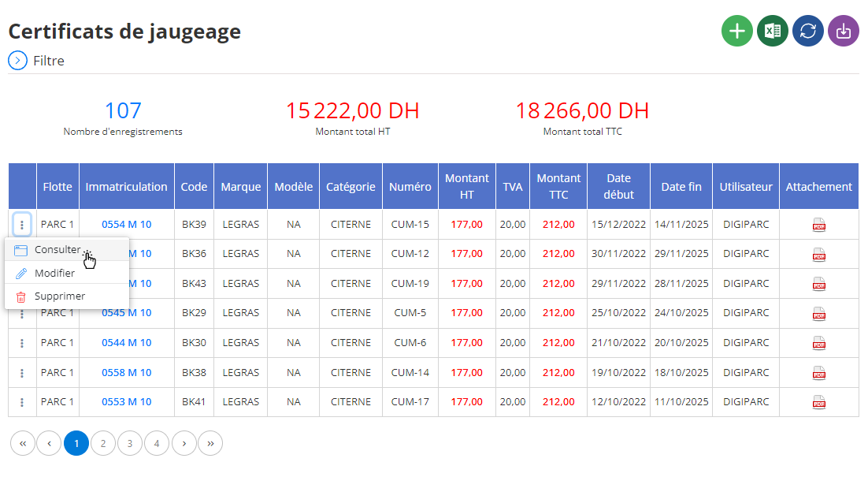The height and width of the screenshot is (477, 868).
Task: Go to first page of results
Action: 23,443
